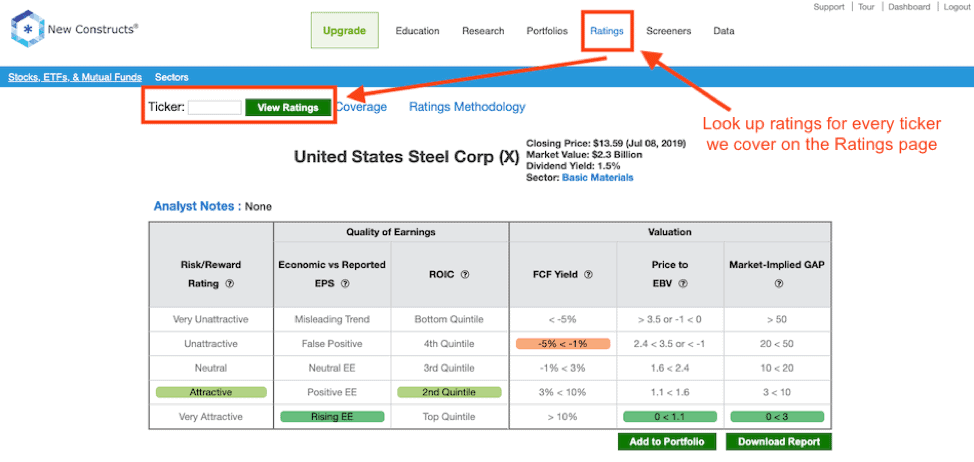Click the Logout link

(957, 7)
